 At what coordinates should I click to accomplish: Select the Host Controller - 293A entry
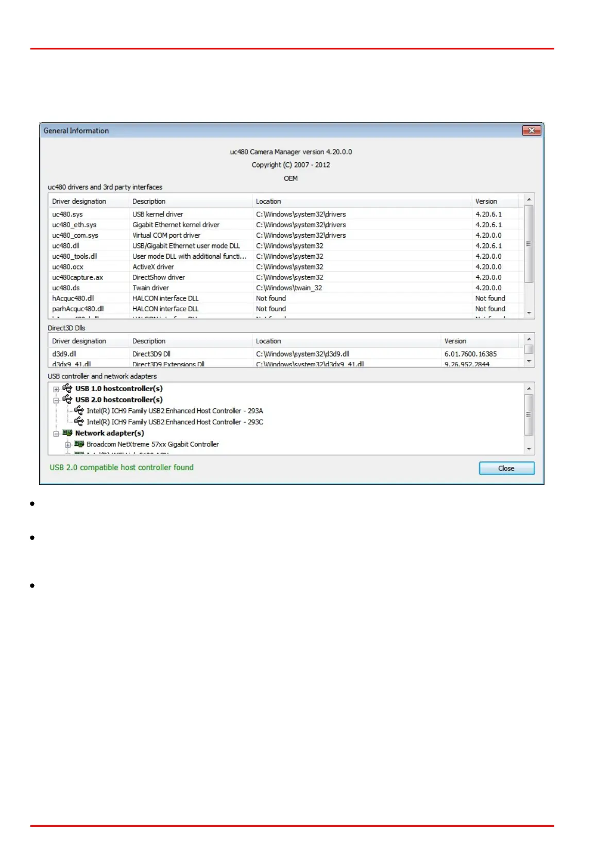175,411
